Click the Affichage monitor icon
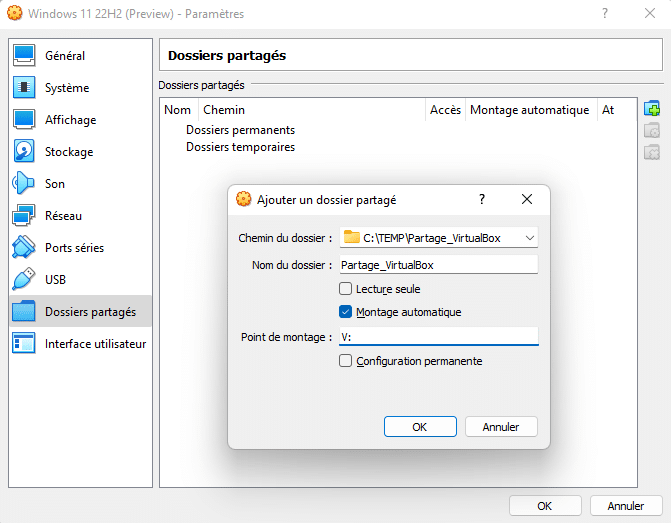Screen dimensions: 671x523 click(x=25, y=120)
